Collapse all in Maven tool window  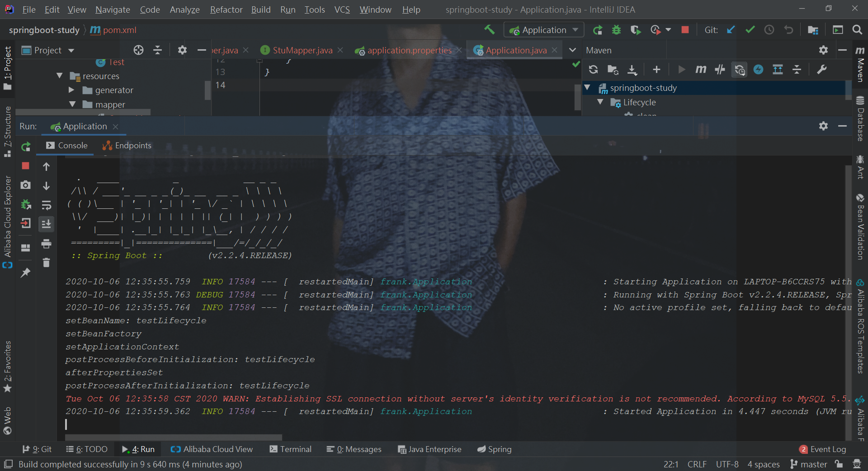point(797,69)
